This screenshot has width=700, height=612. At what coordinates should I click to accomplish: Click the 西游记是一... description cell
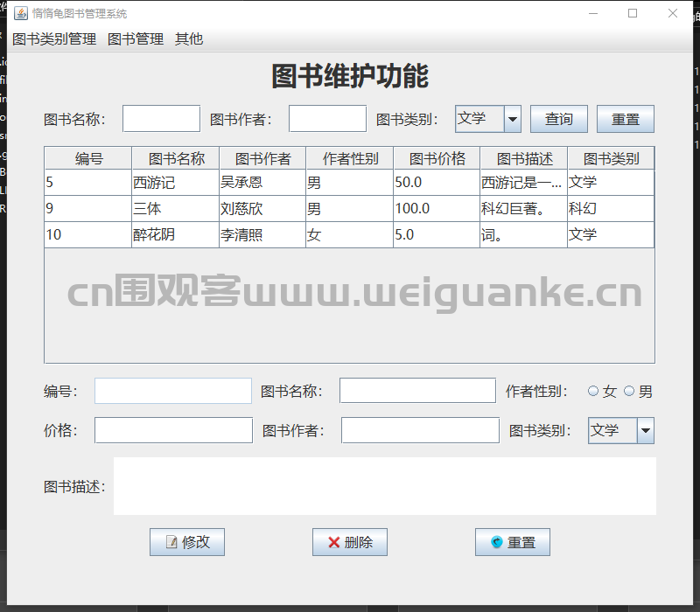(523, 183)
